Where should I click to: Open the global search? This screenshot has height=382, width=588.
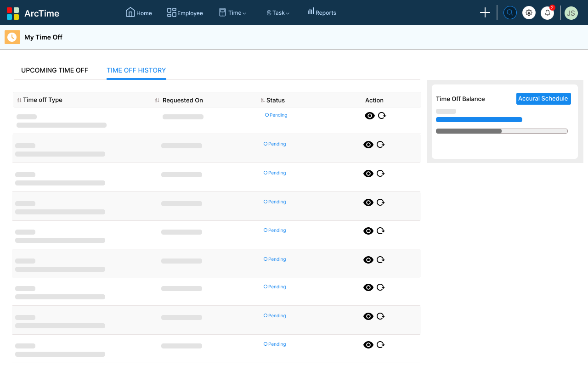(x=510, y=12)
